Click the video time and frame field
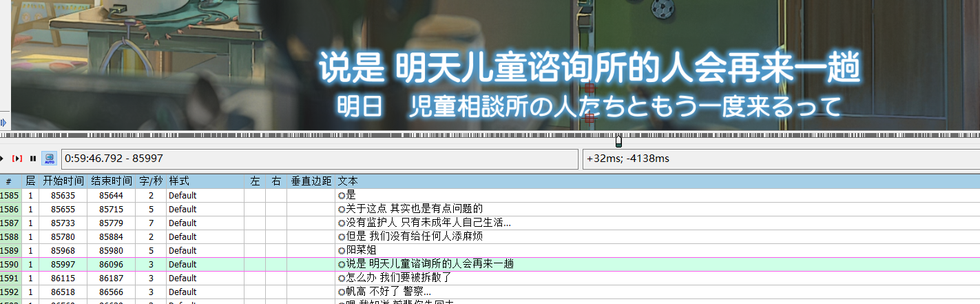The width and height of the screenshot is (980, 304). point(320,159)
